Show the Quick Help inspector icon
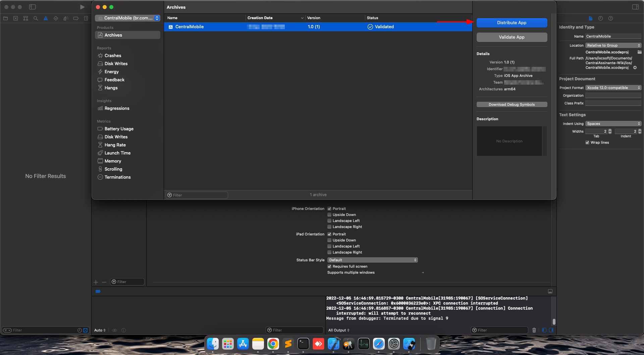 [x=610, y=18]
